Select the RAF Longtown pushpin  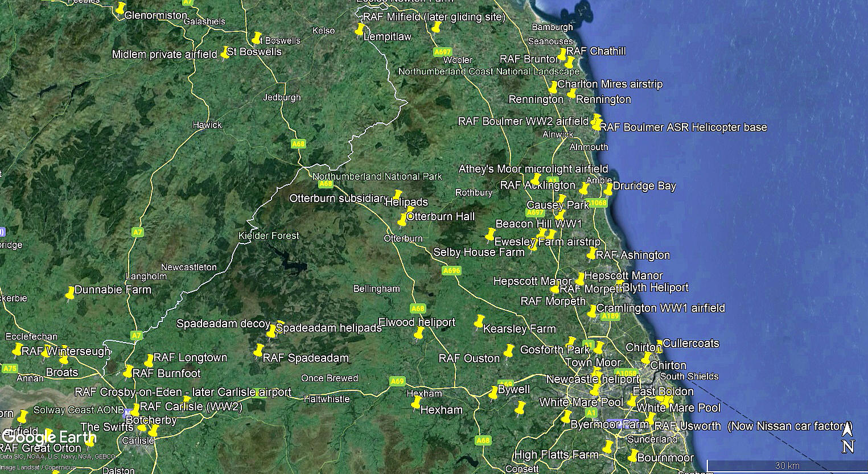149,360
